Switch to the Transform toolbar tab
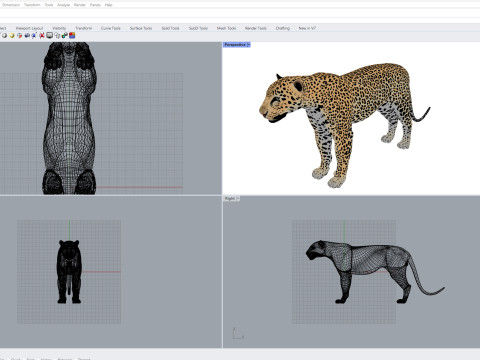The height and width of the screenshot is (360, 480). coord(84,28)
